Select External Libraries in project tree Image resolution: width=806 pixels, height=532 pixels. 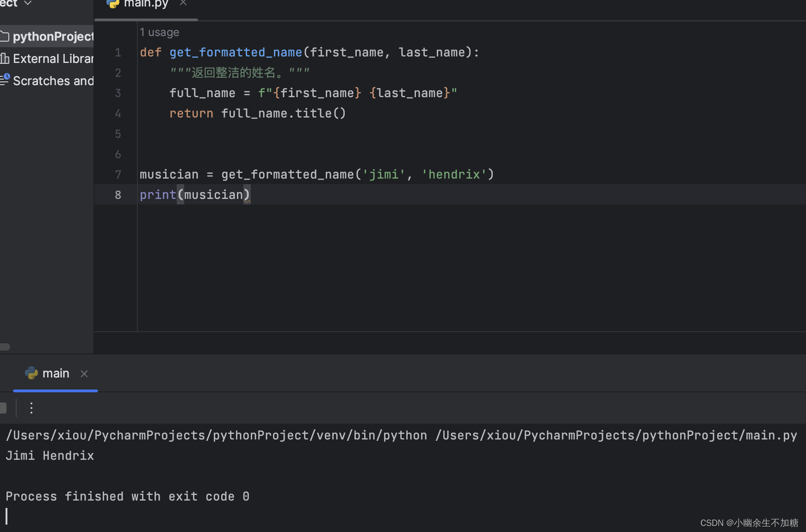coord(47,59)
